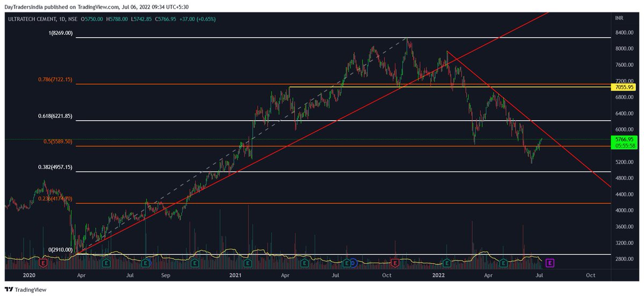Image resolution: width=644 pixels, height=297 pixels.
Task: Click the 2022 year label on time axis
Action: [x=438, y=276]
